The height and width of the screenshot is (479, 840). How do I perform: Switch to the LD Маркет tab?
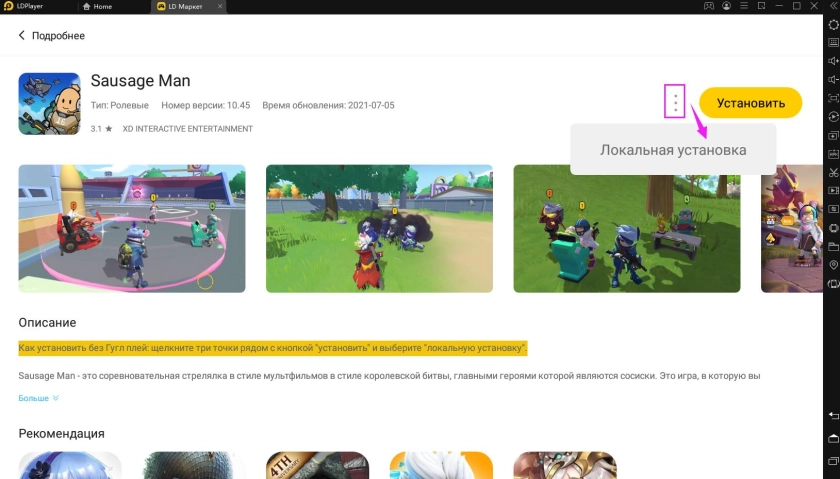181,6
